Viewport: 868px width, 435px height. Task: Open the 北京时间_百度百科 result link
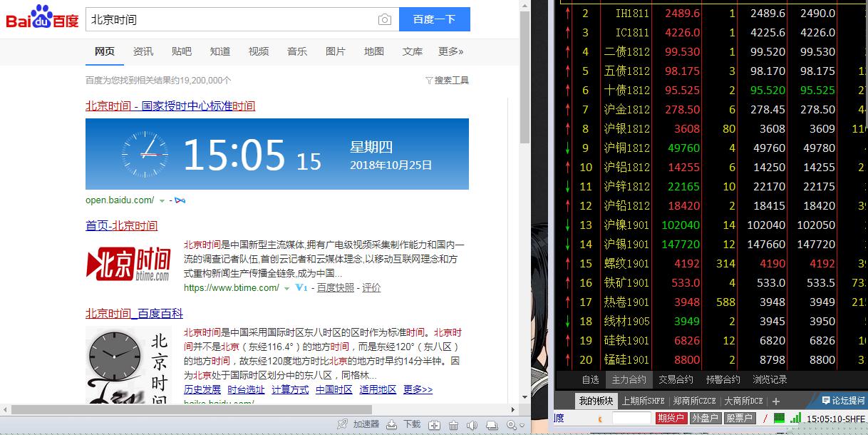click(134, 313)
